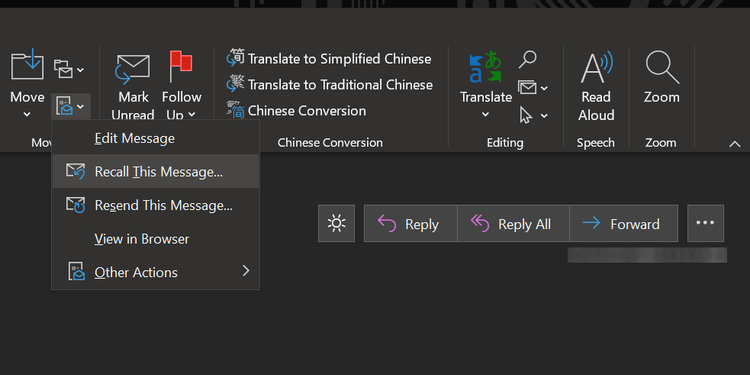The height and width of the screenshot is (375, 750).
Task: Open the Select cursor dropdown in Editing
Action: [x=533, y=115]
